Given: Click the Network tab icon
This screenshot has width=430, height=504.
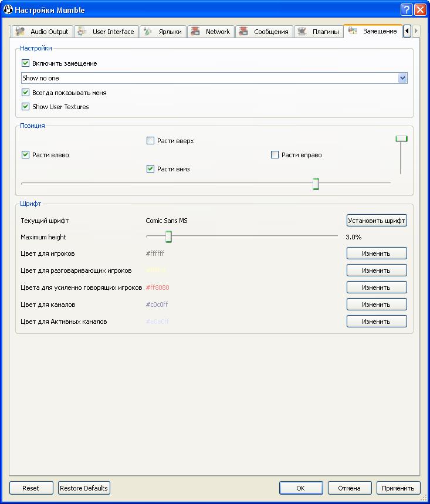Looking at the screenshot, I should coord(196,32).
